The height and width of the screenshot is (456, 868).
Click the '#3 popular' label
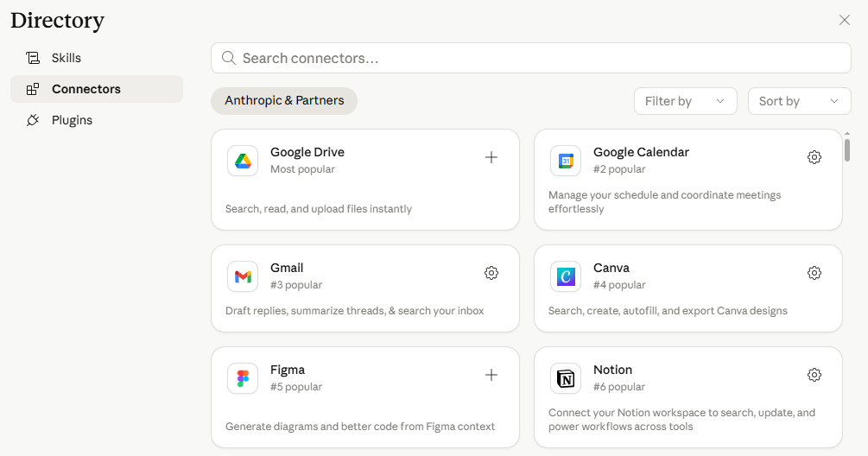(296, 285)
